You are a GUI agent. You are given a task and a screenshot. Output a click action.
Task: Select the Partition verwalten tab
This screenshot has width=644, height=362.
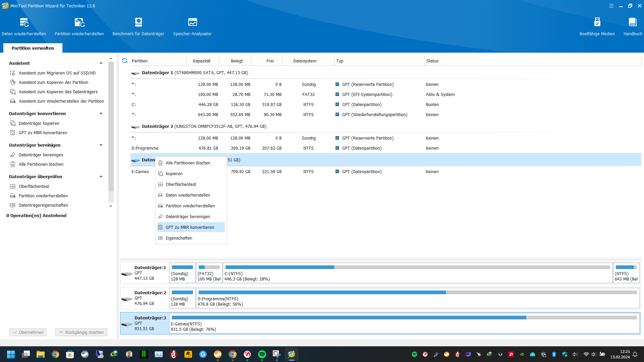pyautogui.click(x=33, y=48)
